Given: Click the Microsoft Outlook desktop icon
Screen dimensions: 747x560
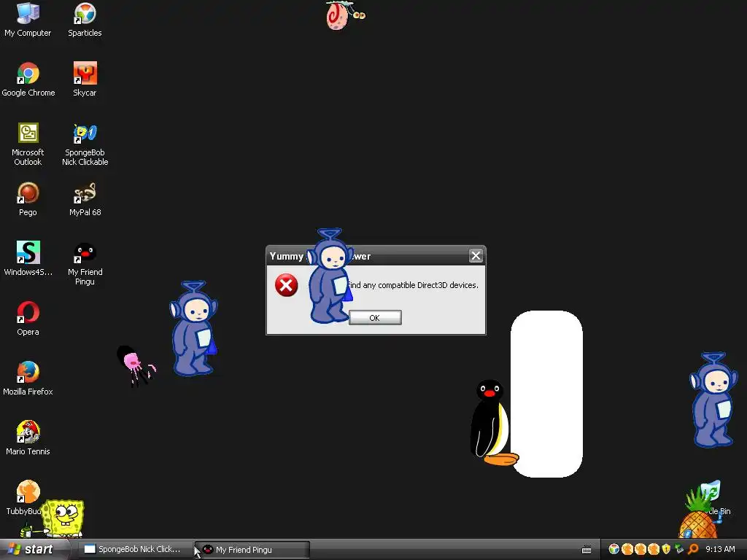Looking at the screenshot, I should pyautogui.click(x=28, y=144).
